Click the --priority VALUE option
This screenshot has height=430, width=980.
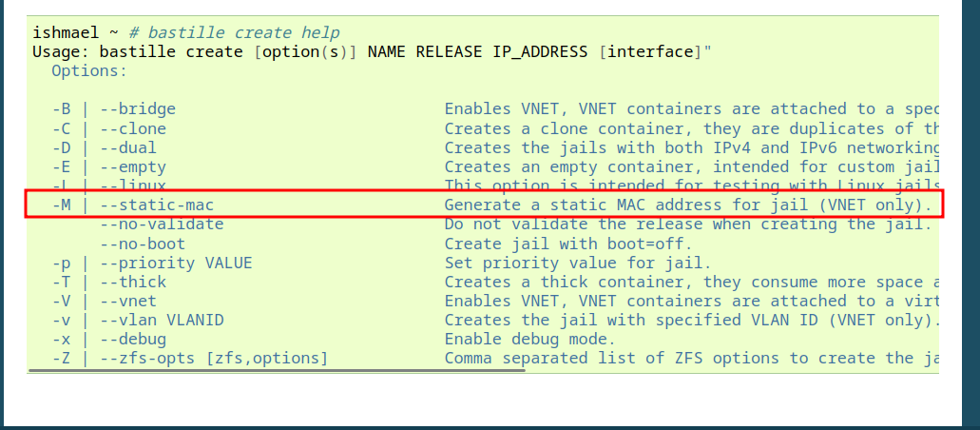pyautogui.click(x=176, y=263)
